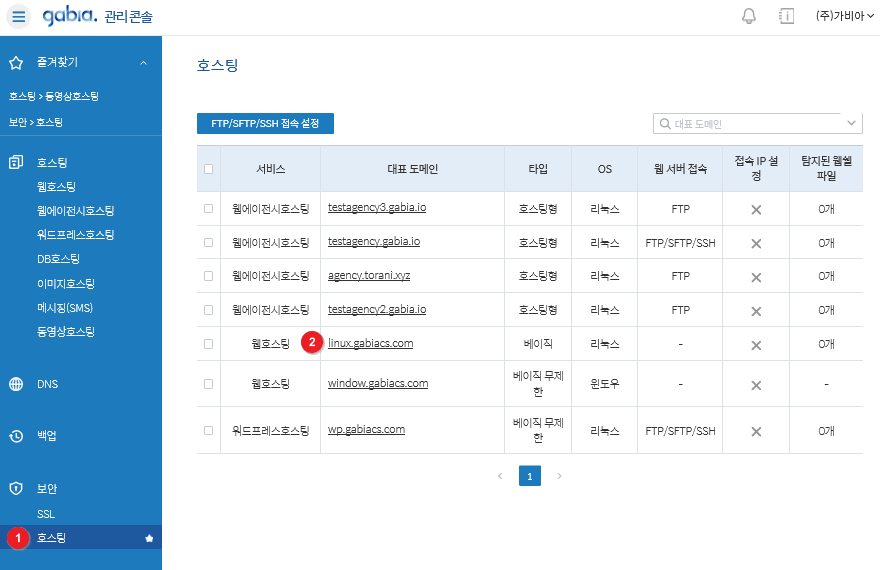Image resolution: width=880 pixels, height=570 pixels.
Task: Check the testagency2.gabia.io row checkbox
Action: 209,310
